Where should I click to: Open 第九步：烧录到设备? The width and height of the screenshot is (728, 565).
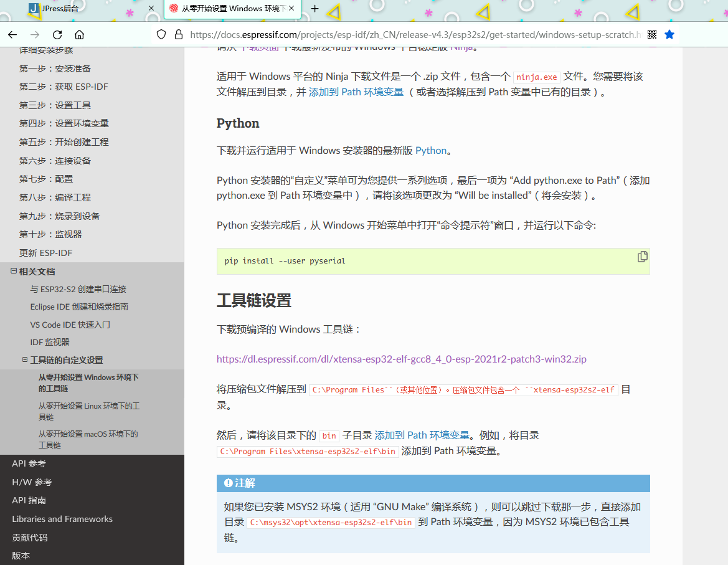[x=59, y=216]
